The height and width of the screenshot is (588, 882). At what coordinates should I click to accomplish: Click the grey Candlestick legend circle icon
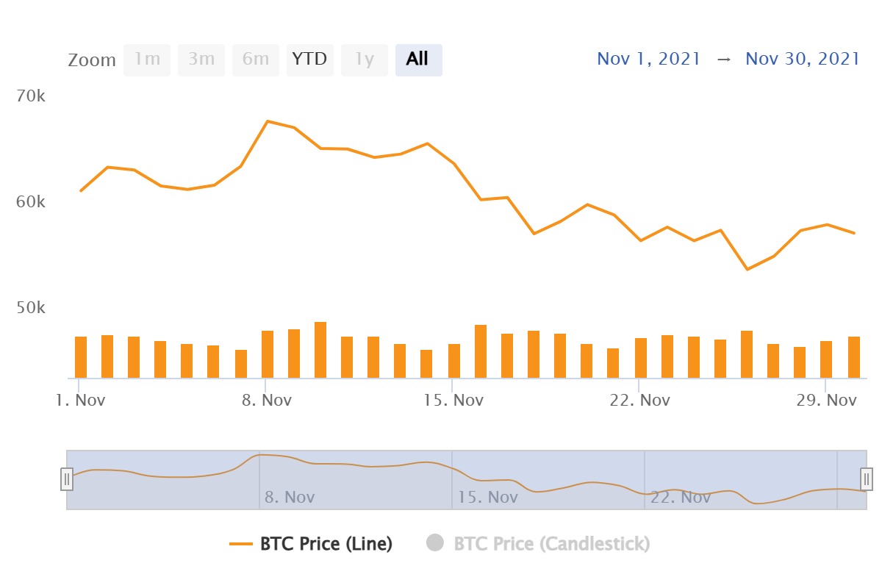point(436,544)
